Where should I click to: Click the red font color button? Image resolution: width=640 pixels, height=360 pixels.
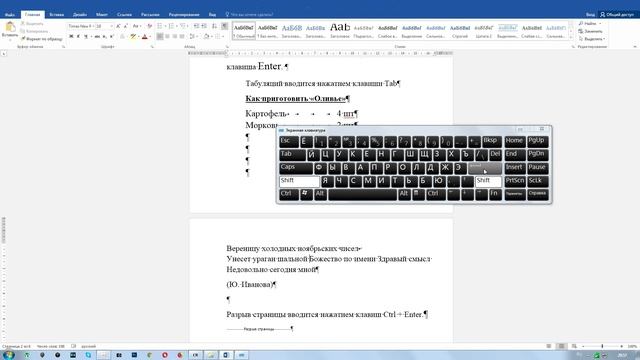coord(144,37)
